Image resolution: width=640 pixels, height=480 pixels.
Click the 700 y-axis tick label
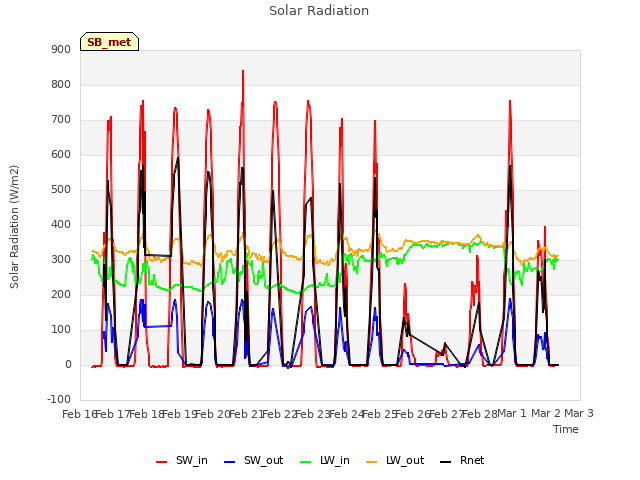pos(61,120)
